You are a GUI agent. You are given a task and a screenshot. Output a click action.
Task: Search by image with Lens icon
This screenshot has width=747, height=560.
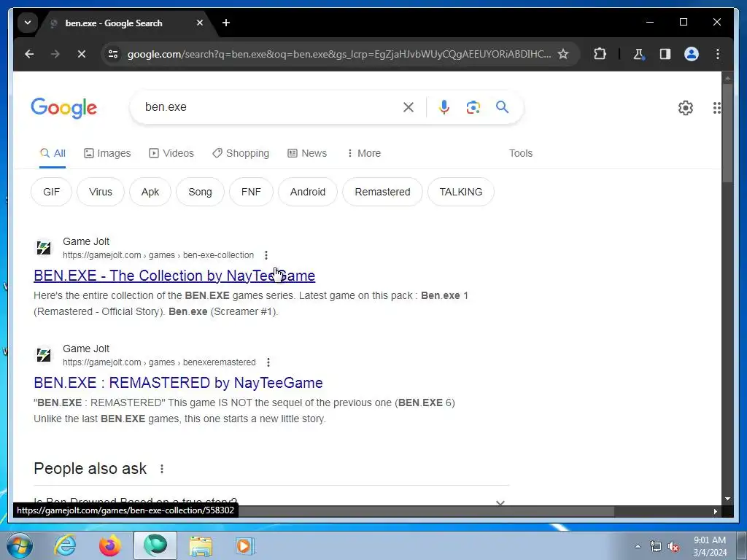click(x=473, y=107)
